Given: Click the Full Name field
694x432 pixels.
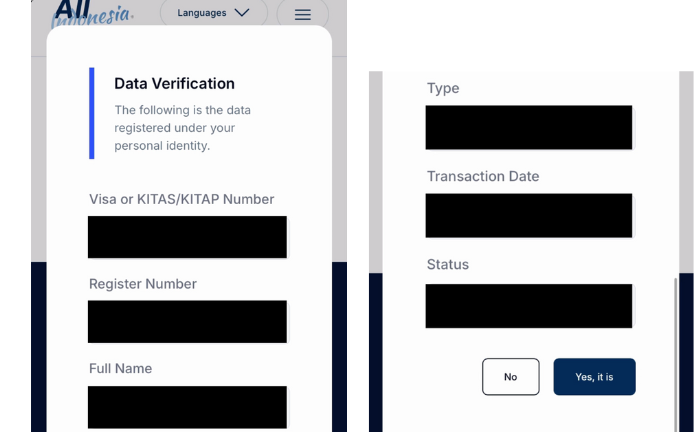Looking at the screenshot, I should pos(187,406).
